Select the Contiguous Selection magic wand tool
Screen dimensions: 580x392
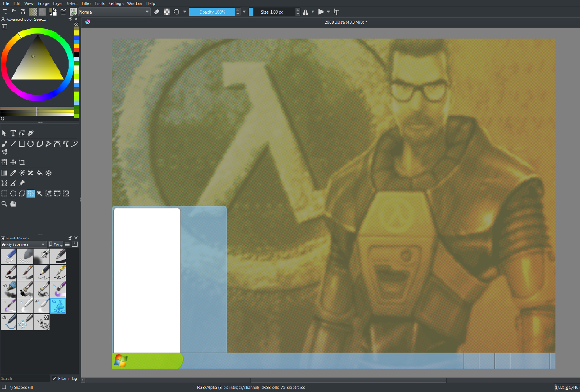click(39, 193)
